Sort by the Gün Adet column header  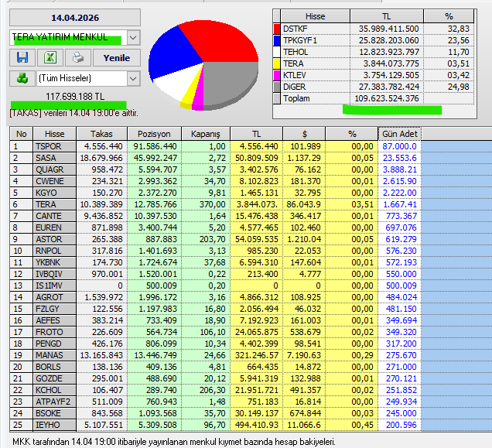[399, 134]
